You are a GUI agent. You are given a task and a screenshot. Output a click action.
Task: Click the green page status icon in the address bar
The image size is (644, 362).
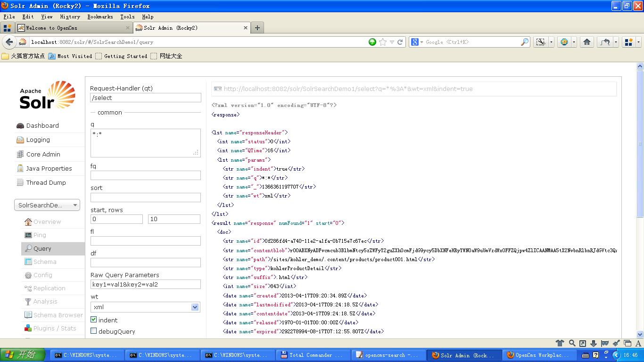tap(372, 42)
